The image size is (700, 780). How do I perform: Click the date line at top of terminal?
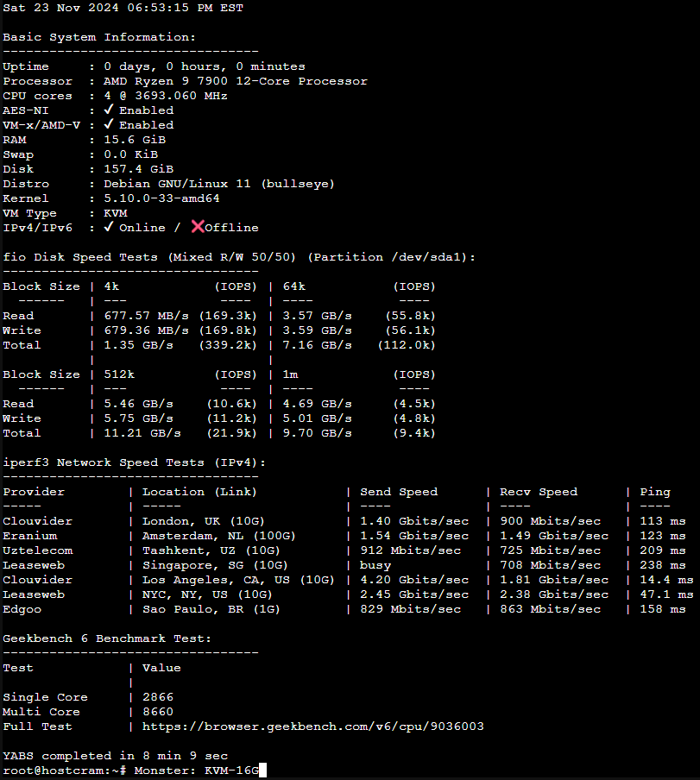[123, 8]
